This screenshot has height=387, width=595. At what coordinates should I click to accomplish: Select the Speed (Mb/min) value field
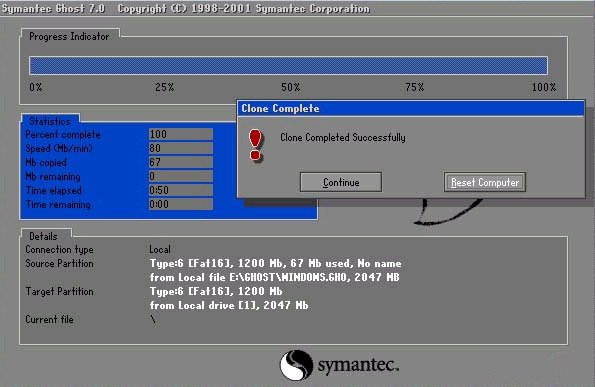(x=181, y=148)
